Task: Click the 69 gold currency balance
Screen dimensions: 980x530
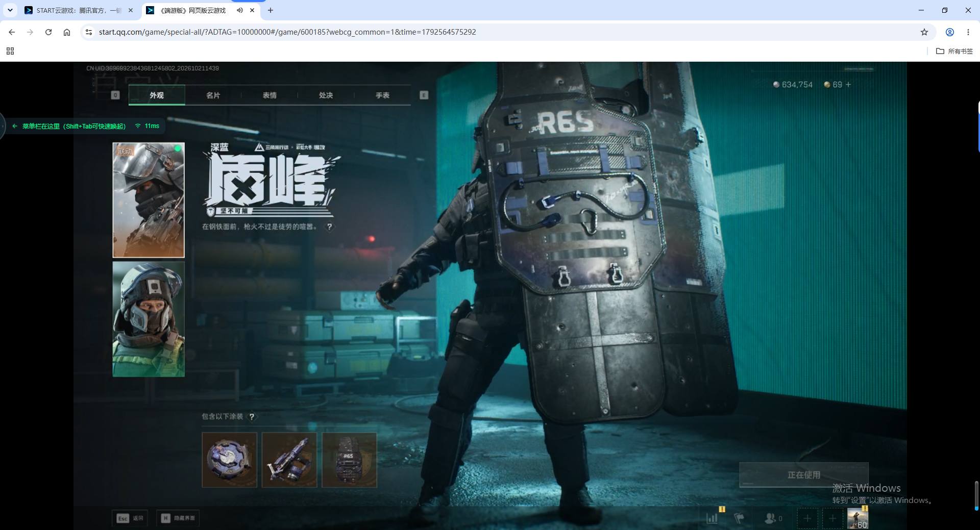Action: (x=833, y=85)
